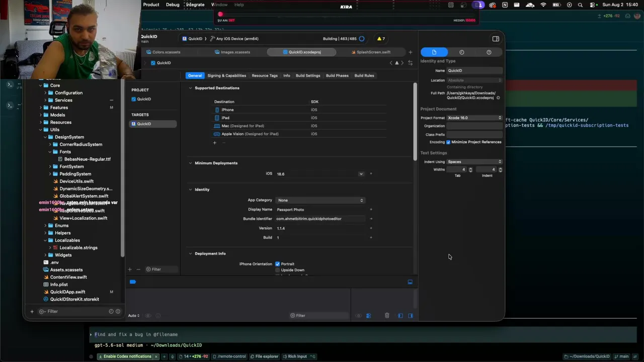Open the Colors.xcassets editor tab
Viewport: 644px width, 362px height.
tap(163, 52)
